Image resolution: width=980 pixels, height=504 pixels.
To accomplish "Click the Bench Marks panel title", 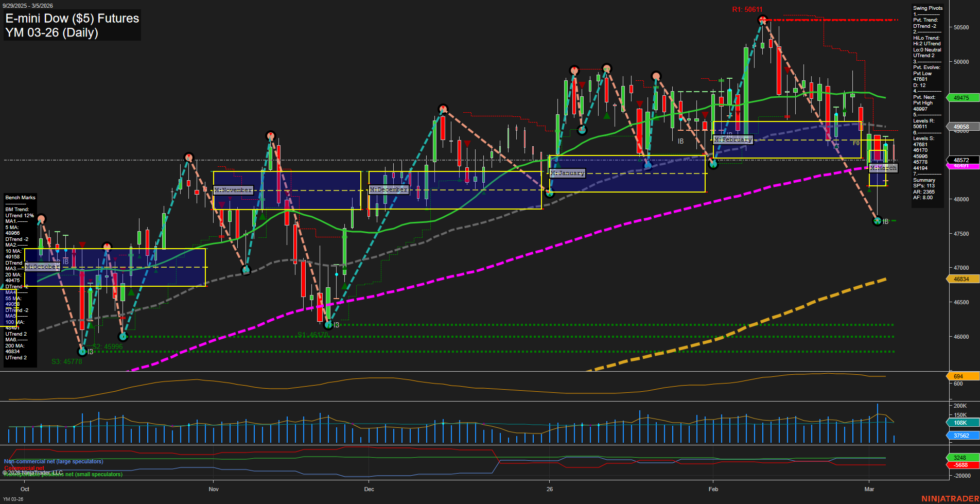I will [x=20, y=197].
